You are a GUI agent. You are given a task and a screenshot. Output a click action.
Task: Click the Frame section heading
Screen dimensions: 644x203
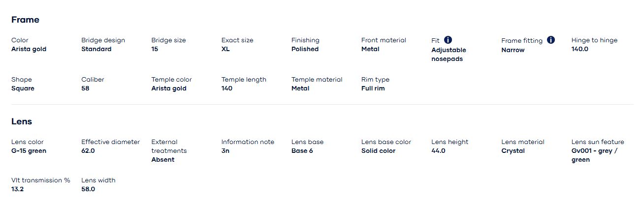25,20
